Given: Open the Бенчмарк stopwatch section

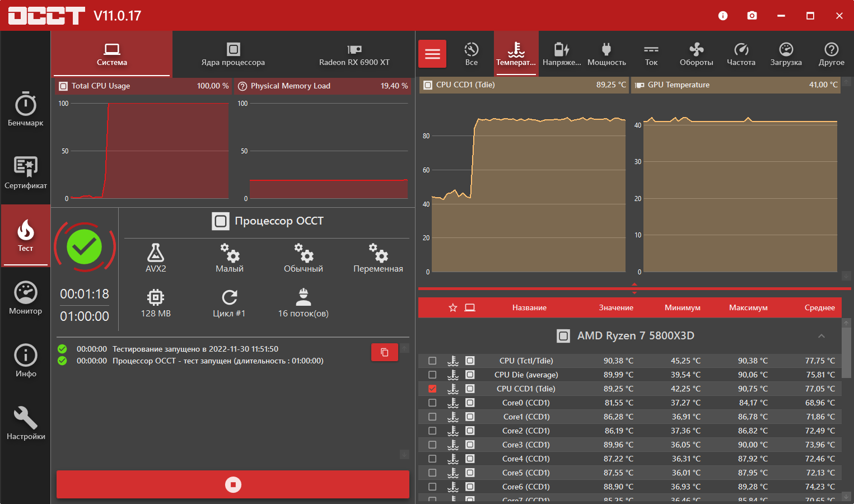Looking at the screenshot, I should pos(25,110).
